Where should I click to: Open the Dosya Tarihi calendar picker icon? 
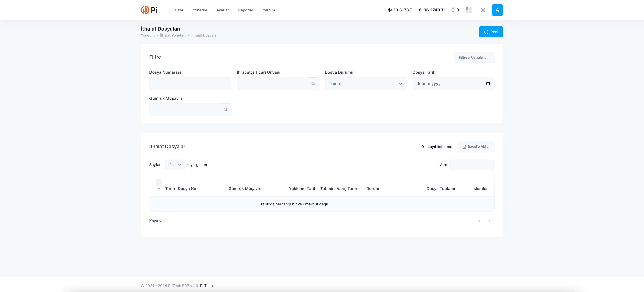tap(488, 84)
